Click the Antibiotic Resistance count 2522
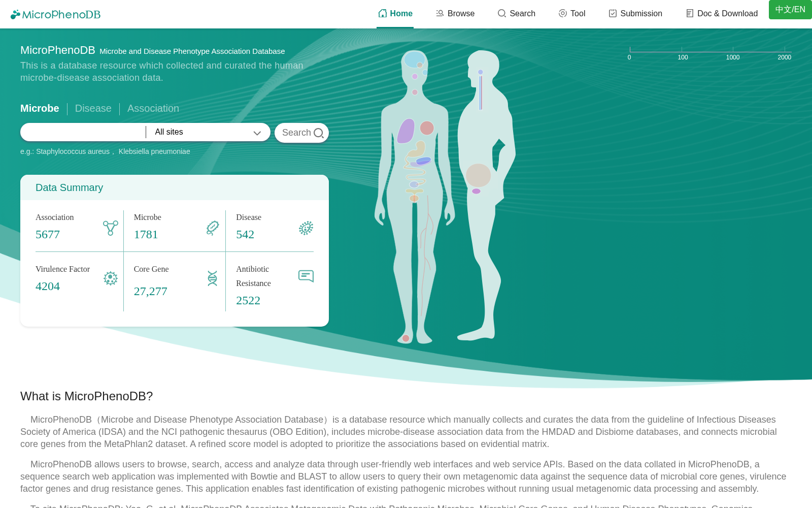812x508 pixels. [248, 300]
